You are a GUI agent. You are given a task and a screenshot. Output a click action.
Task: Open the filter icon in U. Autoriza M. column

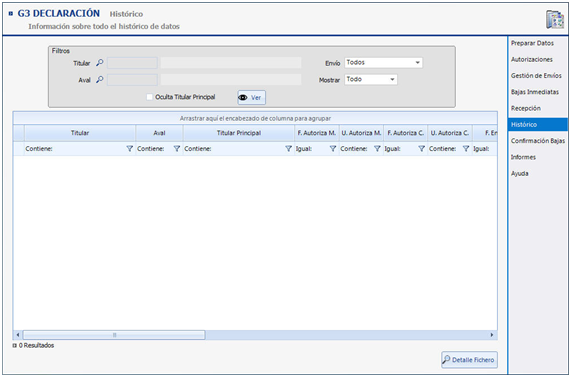(x=377, y=149)
